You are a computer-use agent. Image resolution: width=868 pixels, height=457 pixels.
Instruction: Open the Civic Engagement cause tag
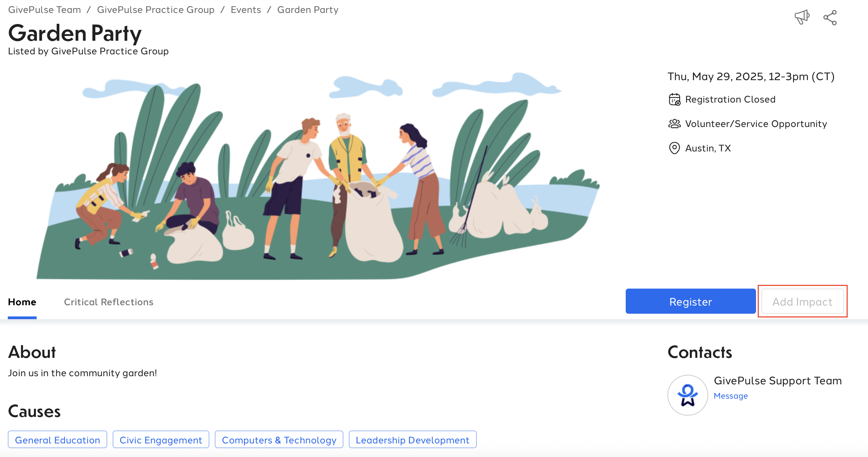[161, 440]
